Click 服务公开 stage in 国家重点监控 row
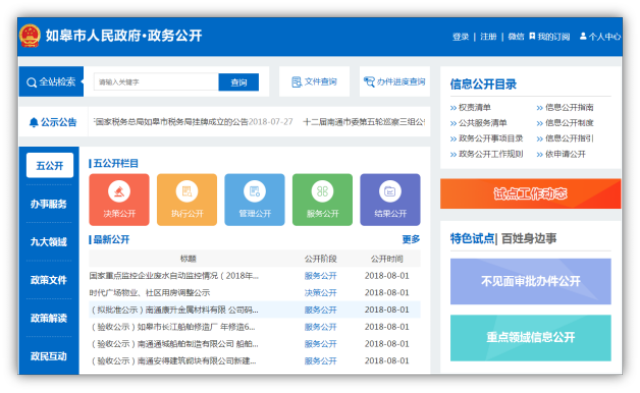 (320, 276)
